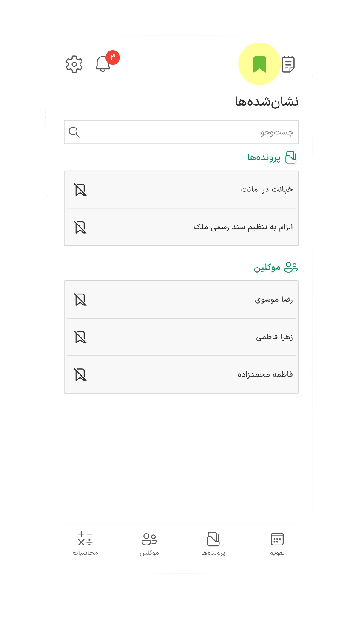Click the search magnifier icon

click(x=74, y=132)
